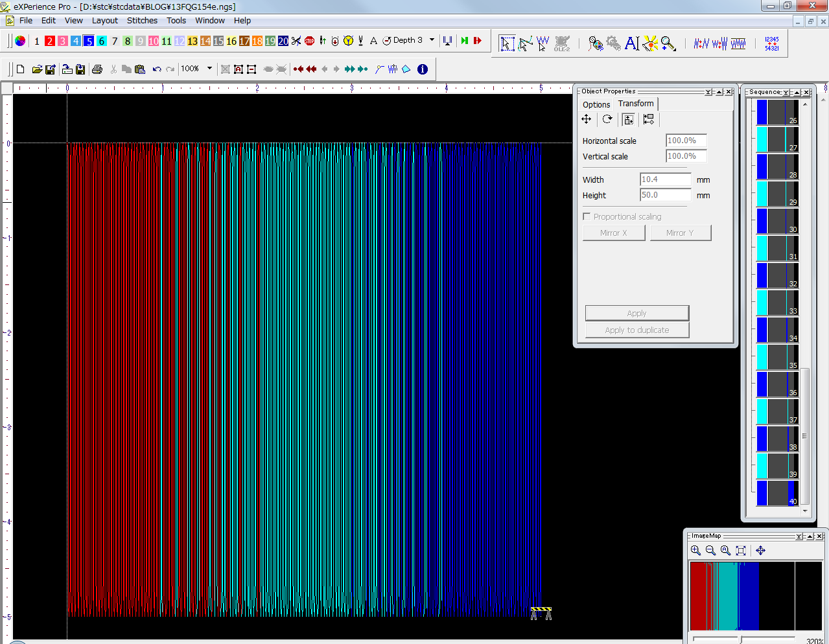Undo the last action
The height and width of the screenshot is (644, 829).
(157, 69)
